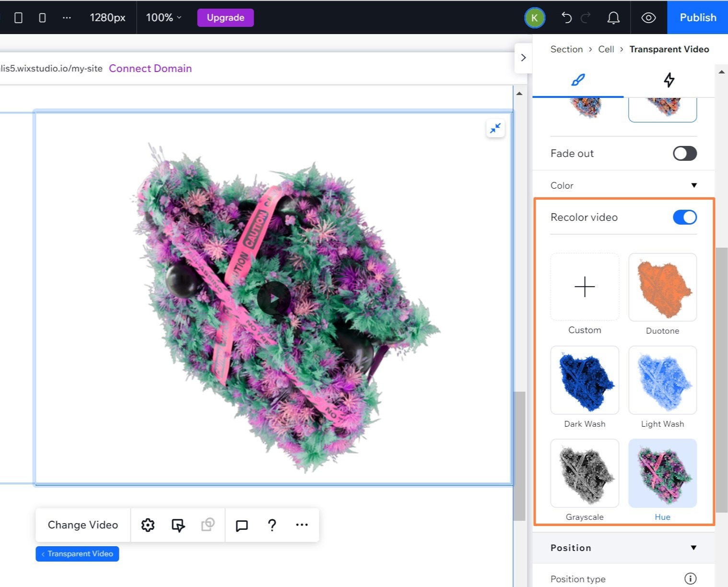Open notifications with the bell icon
Screen dimensions: 728x587
pos(614,17)
